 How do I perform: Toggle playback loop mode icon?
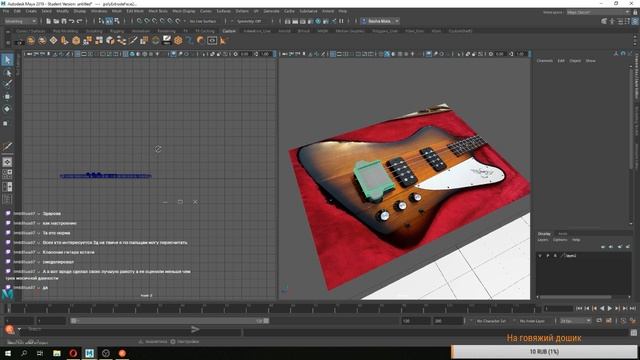[599, 321]
